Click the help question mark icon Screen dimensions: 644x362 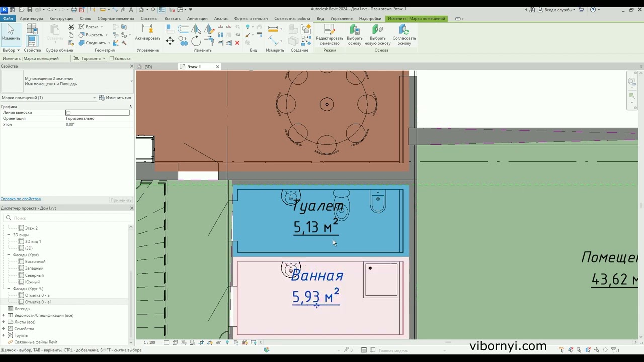(593, 10)
